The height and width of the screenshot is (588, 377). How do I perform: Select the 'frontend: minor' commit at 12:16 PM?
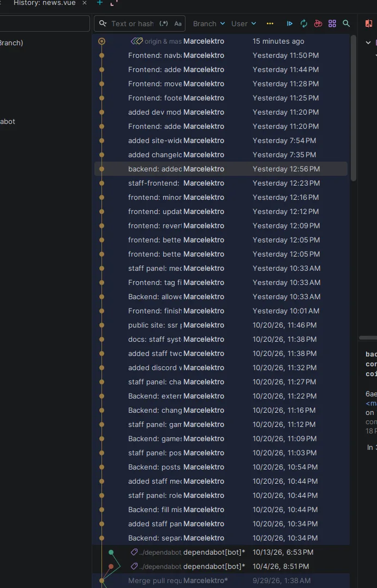point(221,198)
